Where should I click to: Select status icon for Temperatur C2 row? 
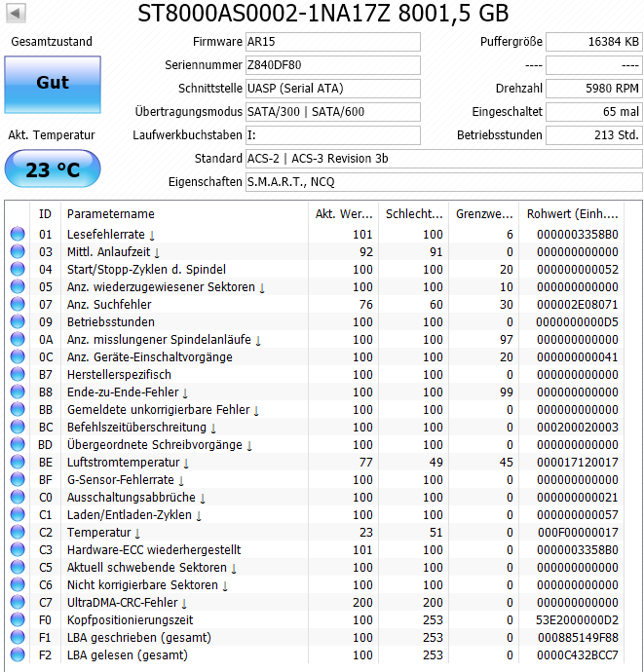pos(18,533)
